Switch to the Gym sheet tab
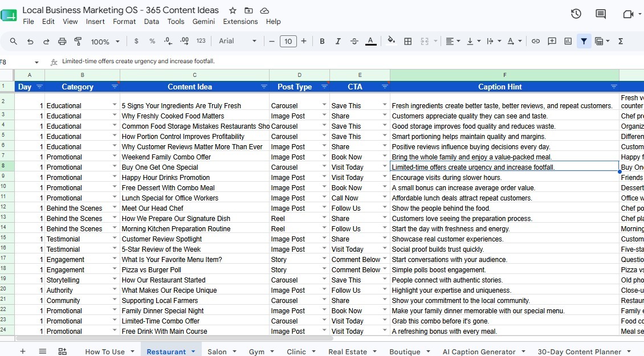 pos(256,351)
